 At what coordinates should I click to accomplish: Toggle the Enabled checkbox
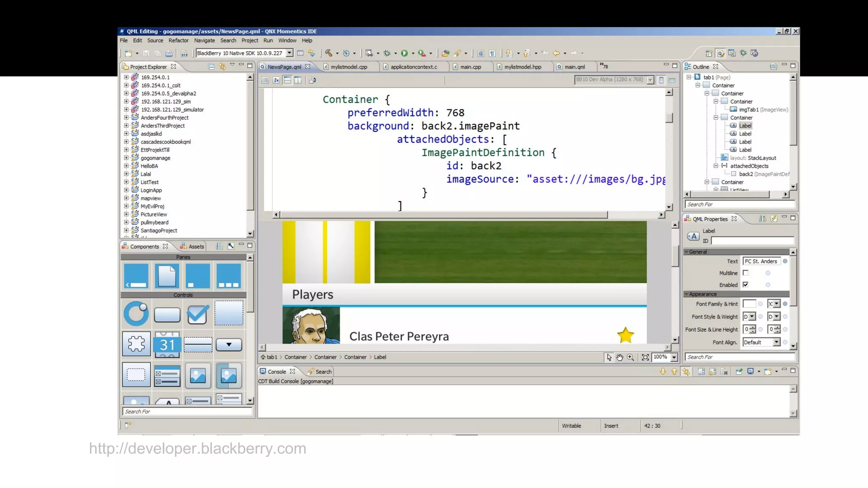pos(746,285)
